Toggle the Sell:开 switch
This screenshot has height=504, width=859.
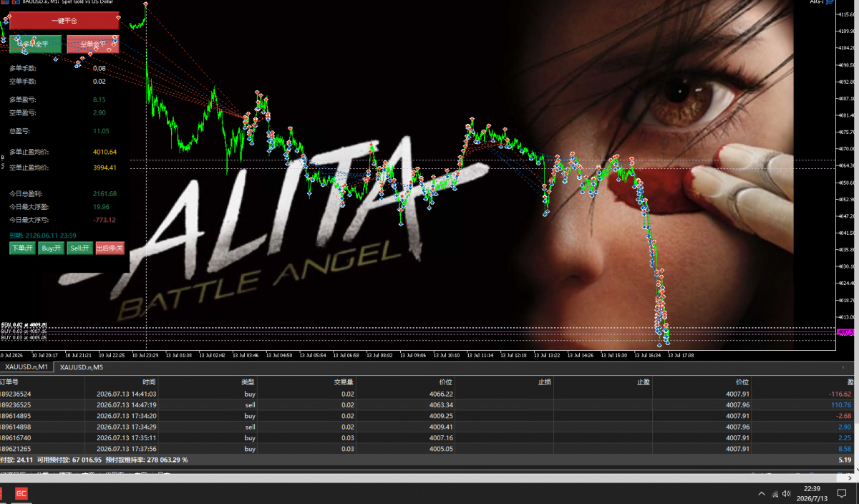point(79,248)
